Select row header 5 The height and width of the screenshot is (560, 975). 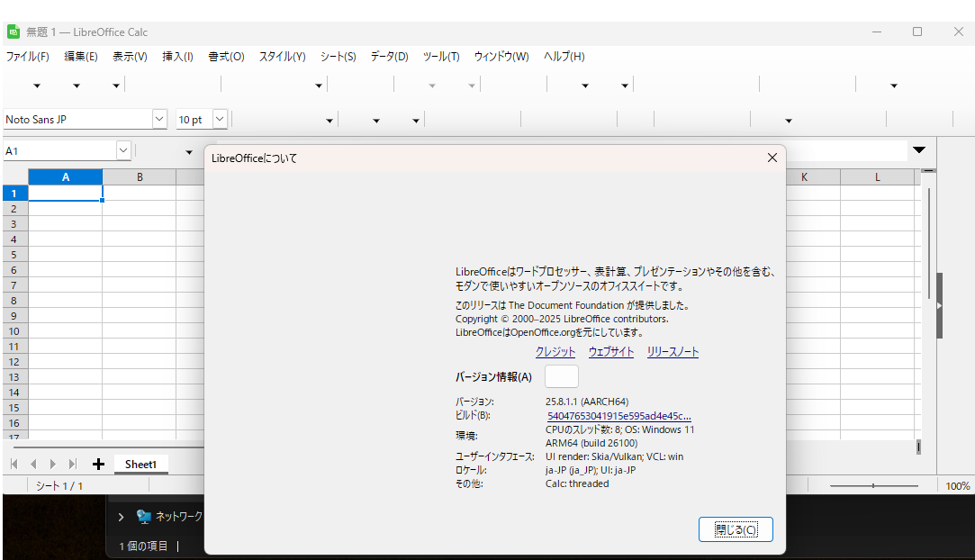(14, 255)
